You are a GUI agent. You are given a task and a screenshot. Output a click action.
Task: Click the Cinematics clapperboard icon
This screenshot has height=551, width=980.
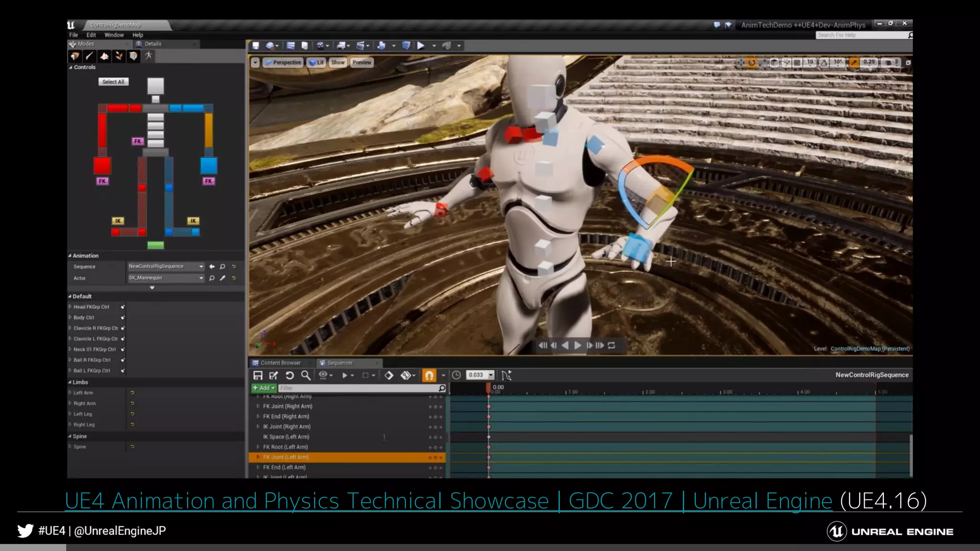point(361,45)
